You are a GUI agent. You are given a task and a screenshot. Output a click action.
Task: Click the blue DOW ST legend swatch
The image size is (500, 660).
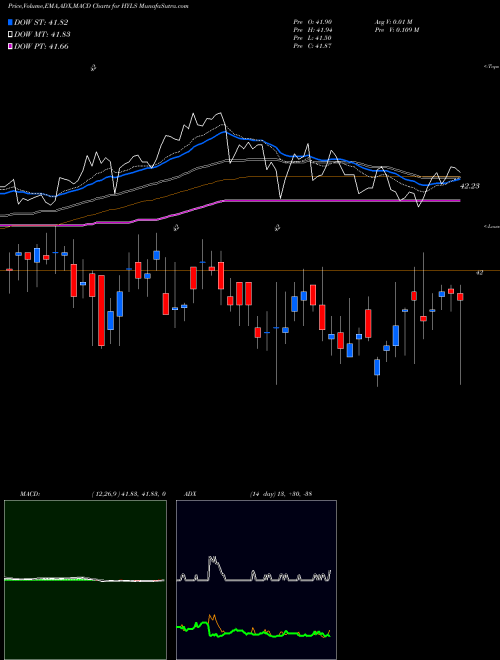tap(10, 22)
